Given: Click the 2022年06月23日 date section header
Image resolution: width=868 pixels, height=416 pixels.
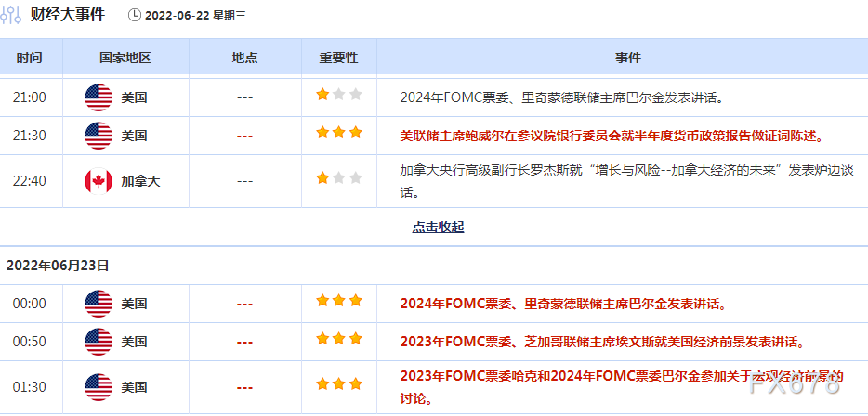Looking at the screenshot, I should click(58, 266).
